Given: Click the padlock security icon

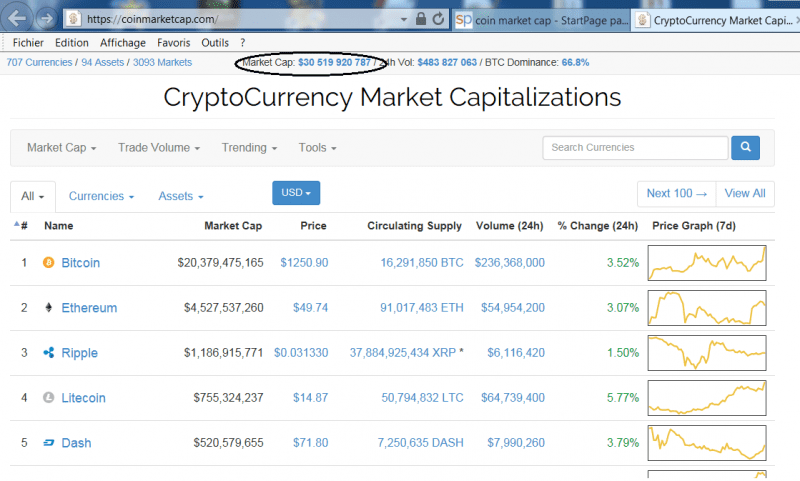Looking at the screenshot, I should pos(421,19).
